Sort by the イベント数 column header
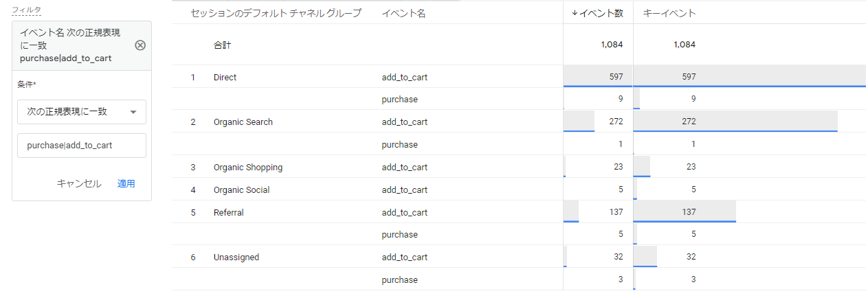Viewport: 868px width, 298px height. click(x=597, y=13)
